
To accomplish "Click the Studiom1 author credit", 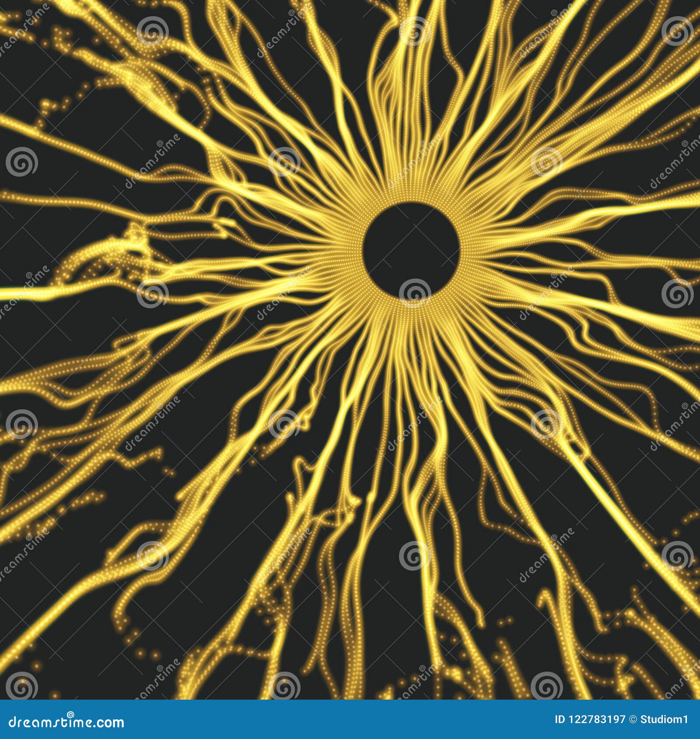I will [665, 719].
